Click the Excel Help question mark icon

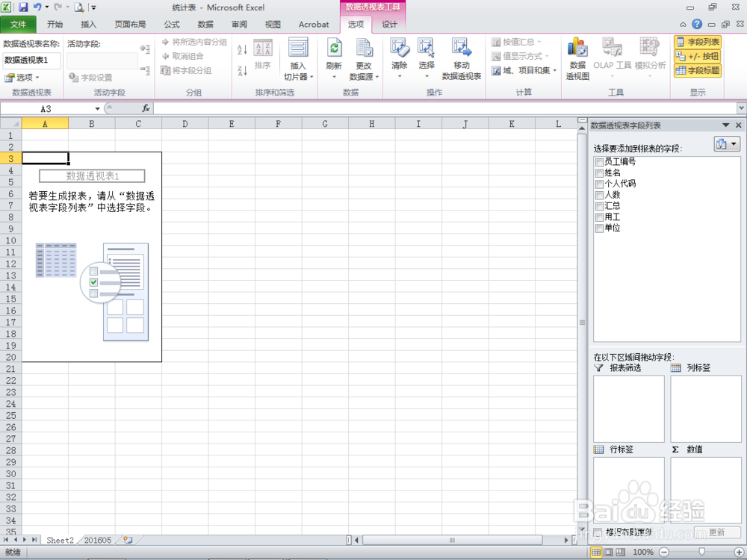click(x=697, y=24)
